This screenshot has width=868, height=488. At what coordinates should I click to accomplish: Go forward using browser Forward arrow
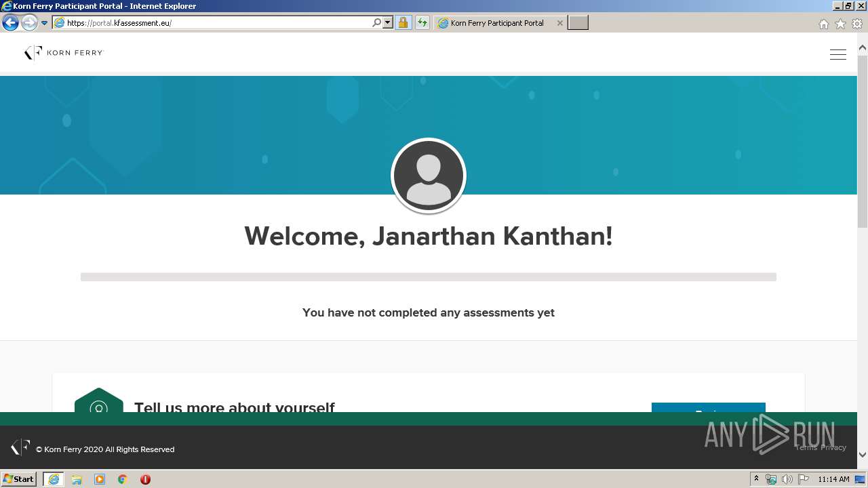29,22
